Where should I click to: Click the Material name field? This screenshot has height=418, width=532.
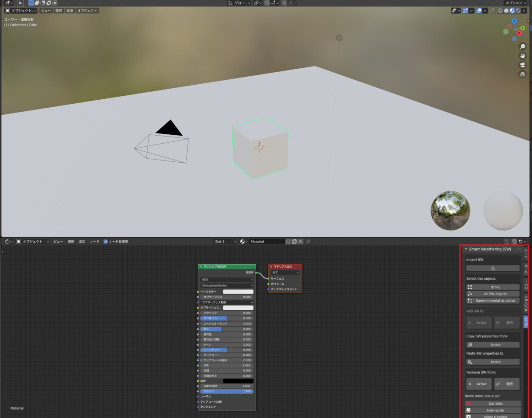pos(267,242)
